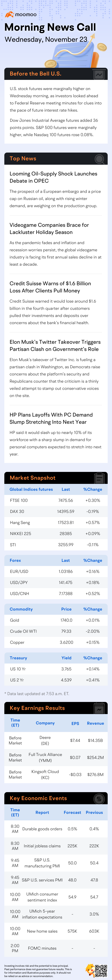Open the Credit Suisse $1.6 Billion Loss headline
The height and width of the screenshot is (980, 112).
pos(50,287)
